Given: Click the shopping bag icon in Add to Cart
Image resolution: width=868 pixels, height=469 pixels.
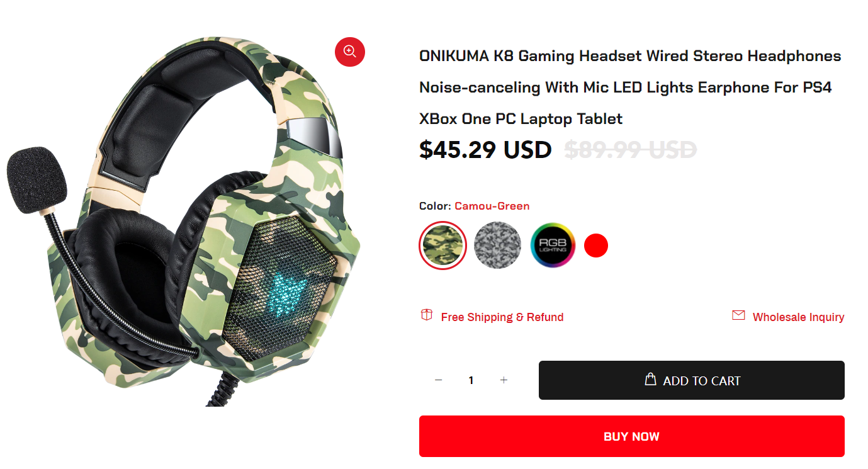Looking at the screenshot, I should (651, 379).
